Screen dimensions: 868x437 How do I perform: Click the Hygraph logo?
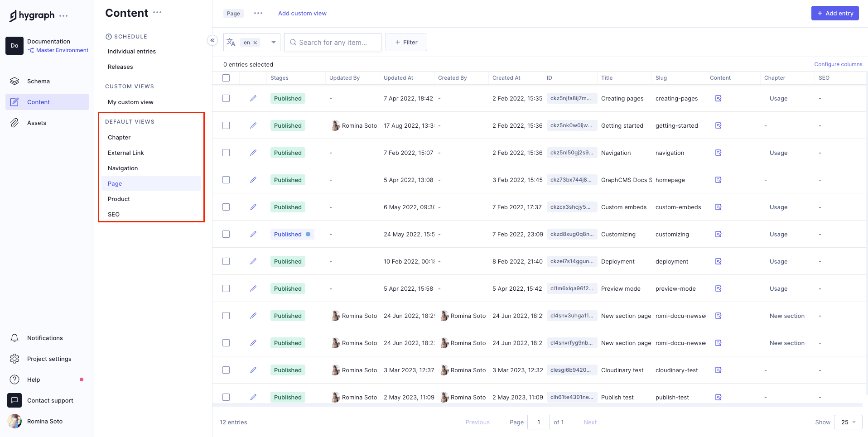pos(32,15)
